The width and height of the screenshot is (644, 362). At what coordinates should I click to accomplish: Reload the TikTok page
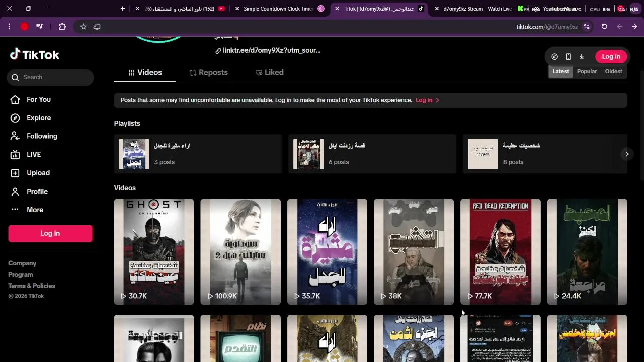click(604, 27)
